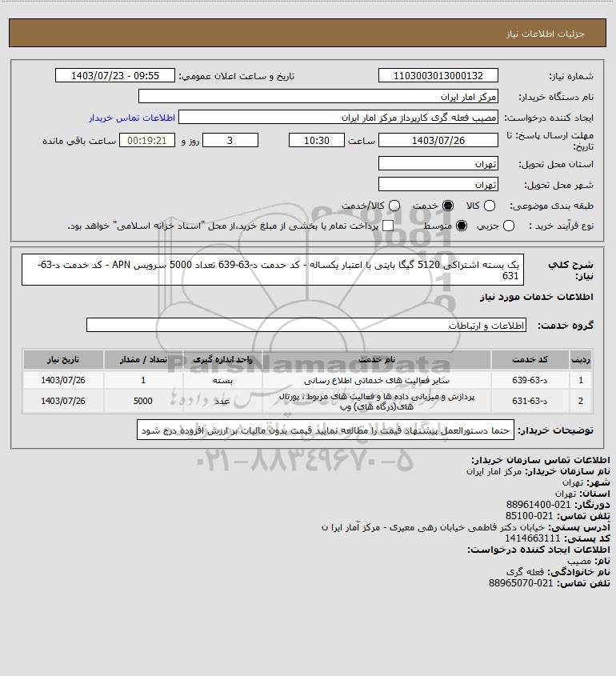Click the اطلاعات ایجاد کننده درخواست heading

click(539, 550)
